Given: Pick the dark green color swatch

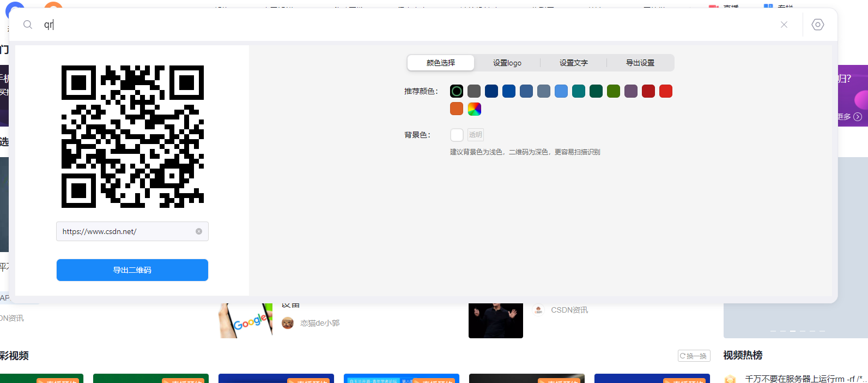Looking at the screenshot, I should 596,91.
